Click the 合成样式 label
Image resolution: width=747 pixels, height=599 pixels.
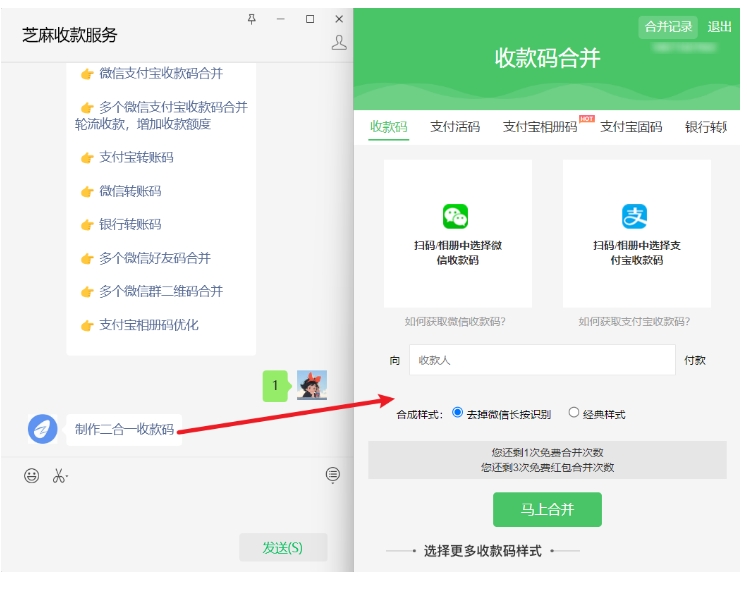[x=419, y=415]
